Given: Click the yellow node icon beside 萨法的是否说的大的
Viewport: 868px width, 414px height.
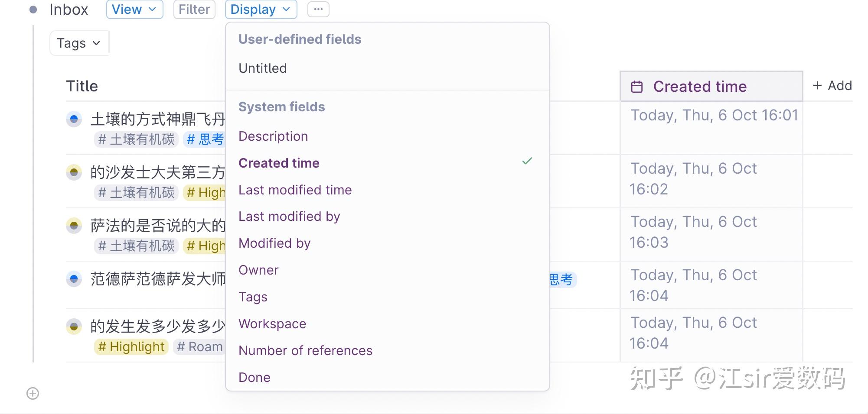Looking at the screenshot, I should [x=74, y=226].
